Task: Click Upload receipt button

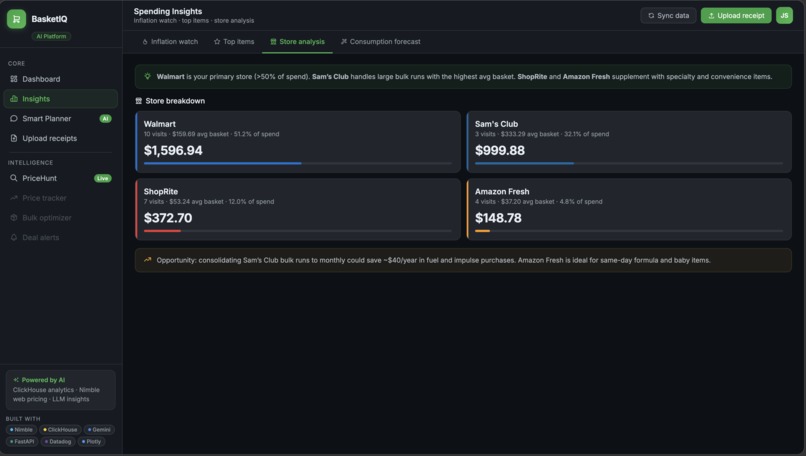Action: point(736,16)
